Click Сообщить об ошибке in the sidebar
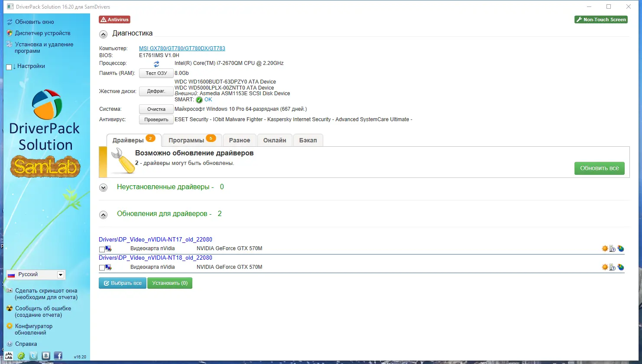This screenshot has height=364, width=642. [x=43, y=312]
